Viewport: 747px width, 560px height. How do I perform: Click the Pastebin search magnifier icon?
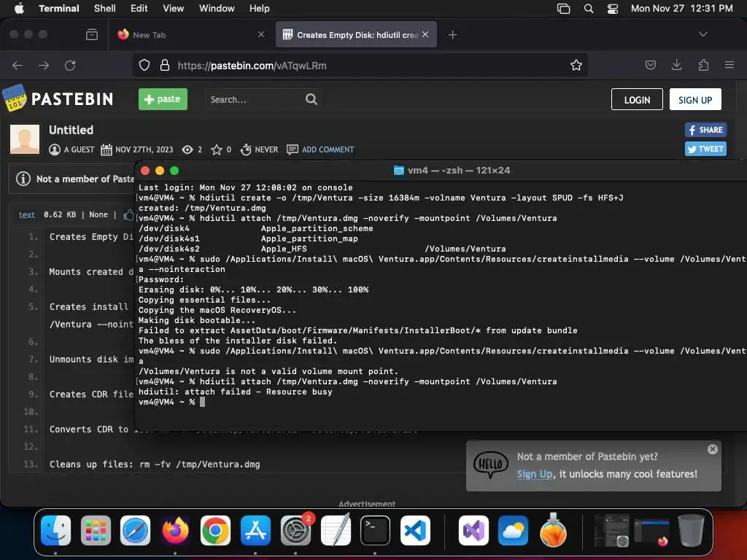[x=311, y=99]
